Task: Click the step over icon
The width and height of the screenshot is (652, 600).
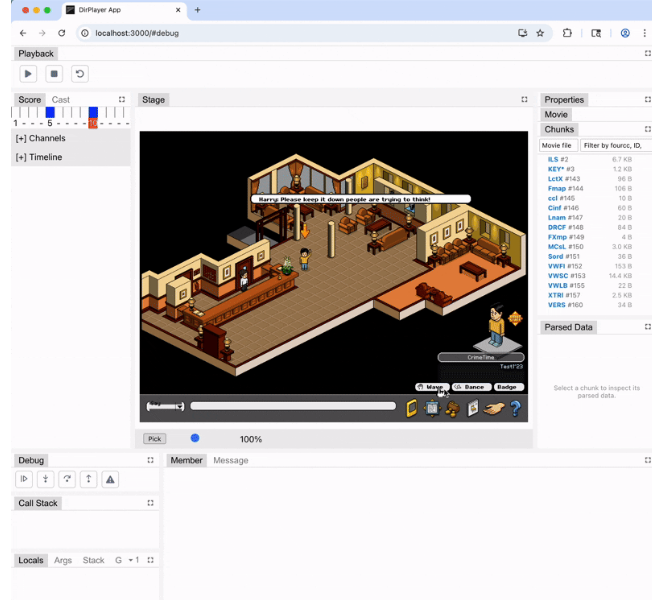Action: click(67, 479)
